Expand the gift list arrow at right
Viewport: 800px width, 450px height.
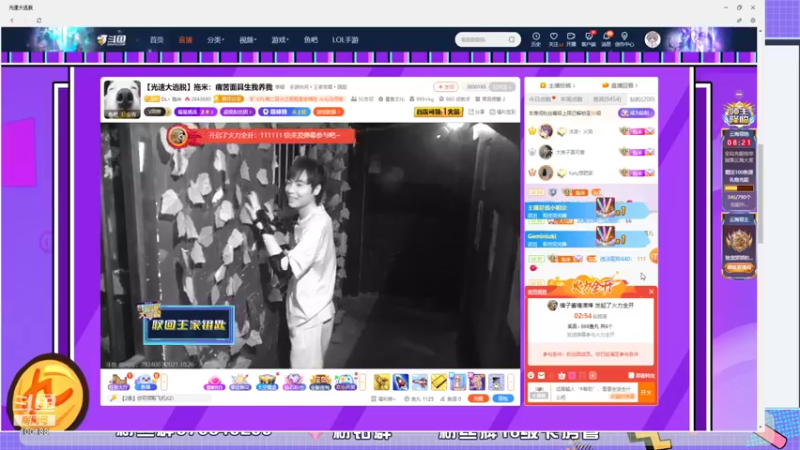tap(511, 382)
